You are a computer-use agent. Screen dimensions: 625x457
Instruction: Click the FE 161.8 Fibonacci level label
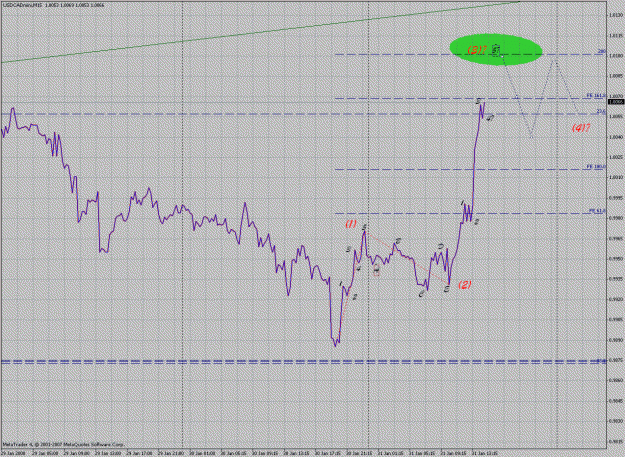[x=596, y=96]
